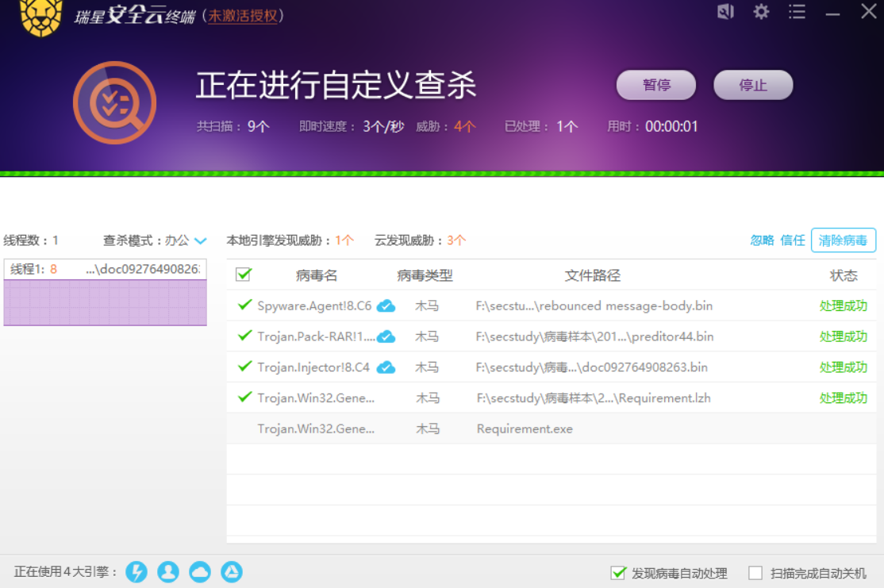Click the 共扫描 9个 counter

click(233, 127)
